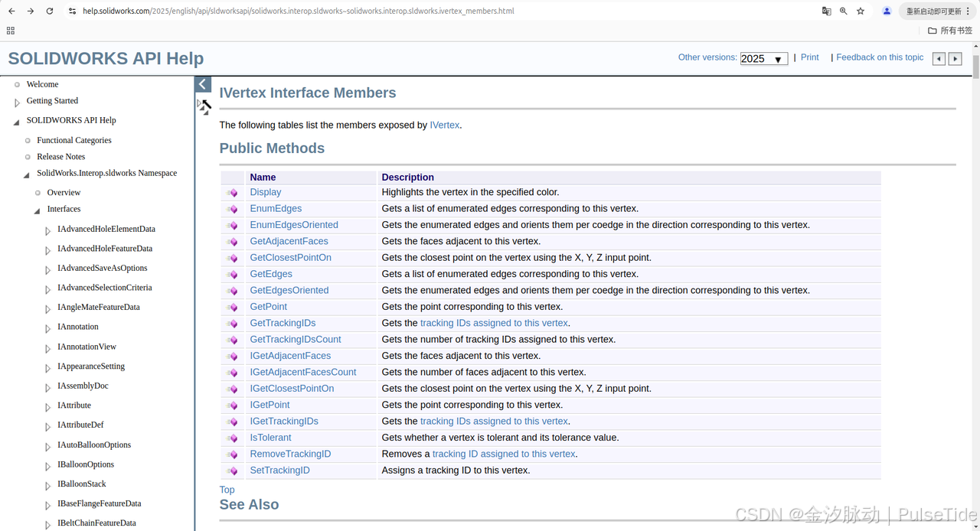Bookmark this page with the star icon
Image resolution: width=980 pixels, height=531 pixels.
861,11
